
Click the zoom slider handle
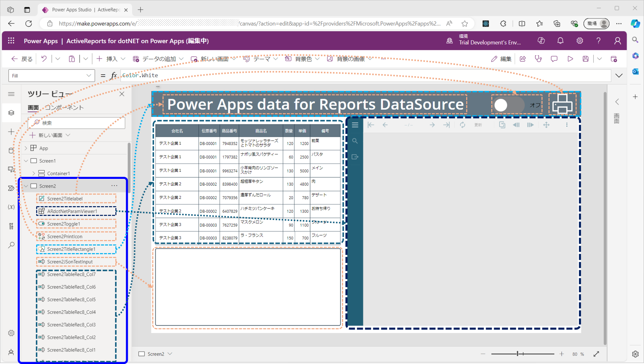point(518,354)
